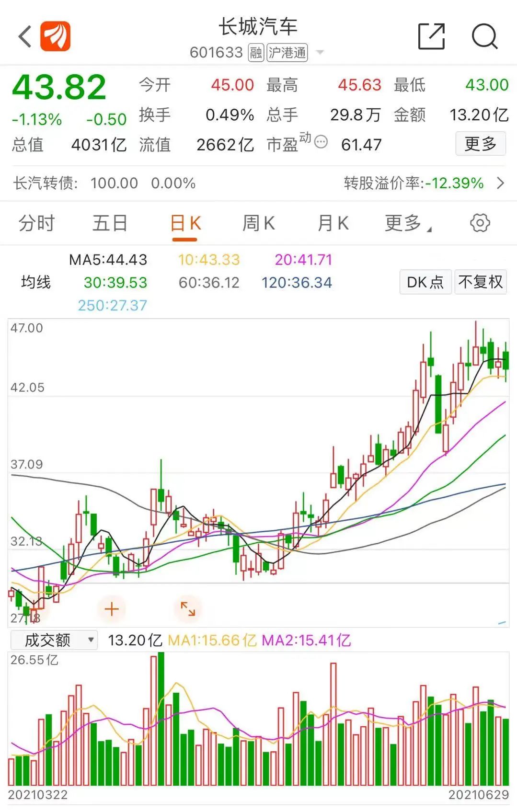Toggle the DK点 button
Viewport: 517px width, 812px height.
pyautogui.click(x=425, y=282)
